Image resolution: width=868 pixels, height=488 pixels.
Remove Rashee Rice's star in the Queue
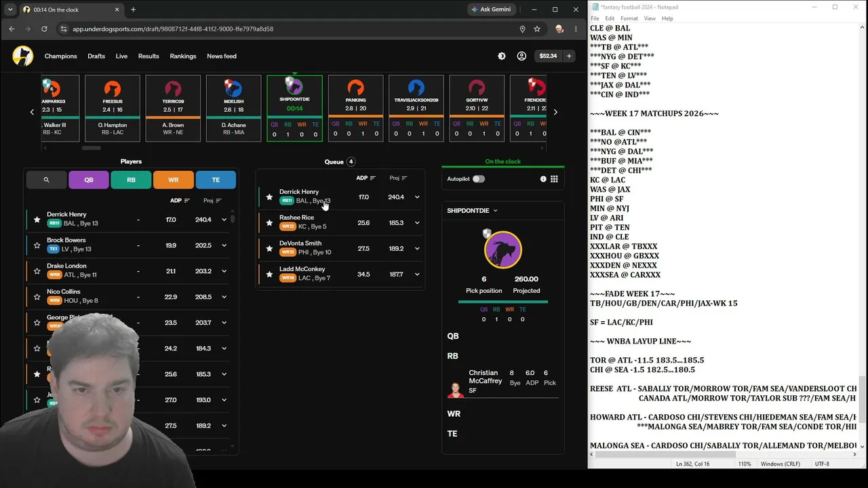pos(269,223)
